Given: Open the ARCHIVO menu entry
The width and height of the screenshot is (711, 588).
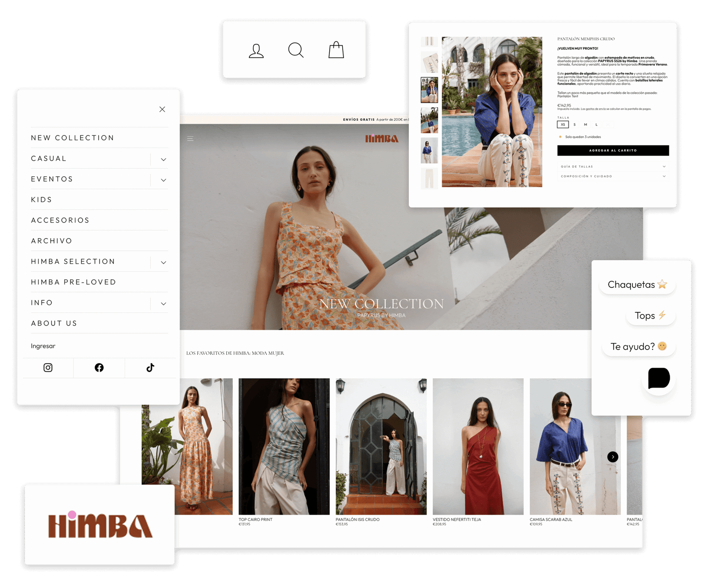Looking at the screenshot, I should (52, 241).
